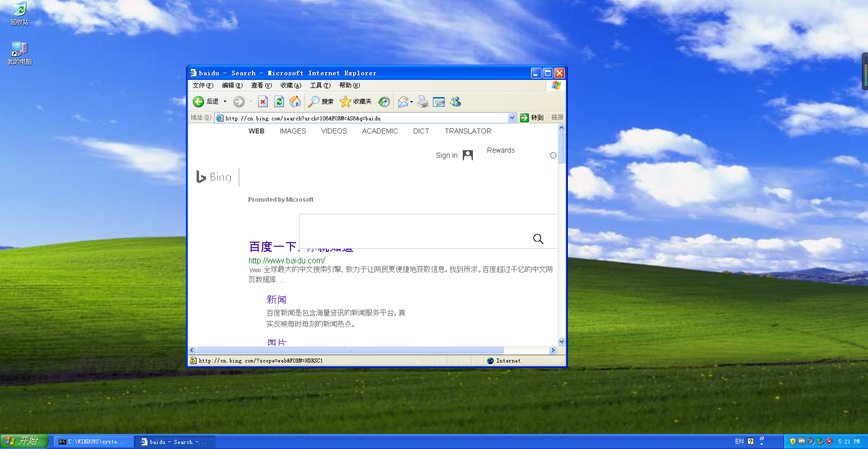Print the page with the printer icon

(x=423, y=102)
